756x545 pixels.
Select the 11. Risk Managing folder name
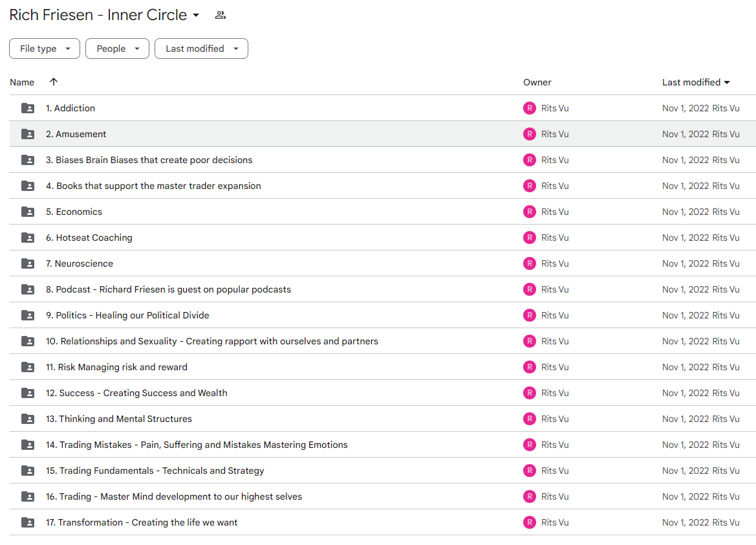click(x=116, y=368)
